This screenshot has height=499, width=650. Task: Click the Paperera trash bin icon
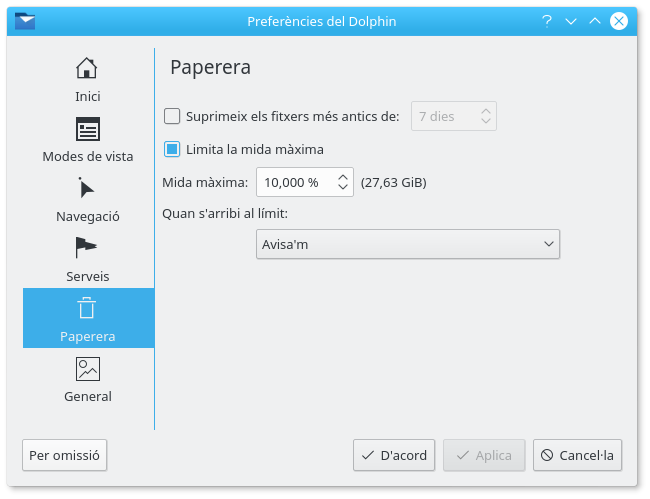pyautogui.click(x=88, y=308)
